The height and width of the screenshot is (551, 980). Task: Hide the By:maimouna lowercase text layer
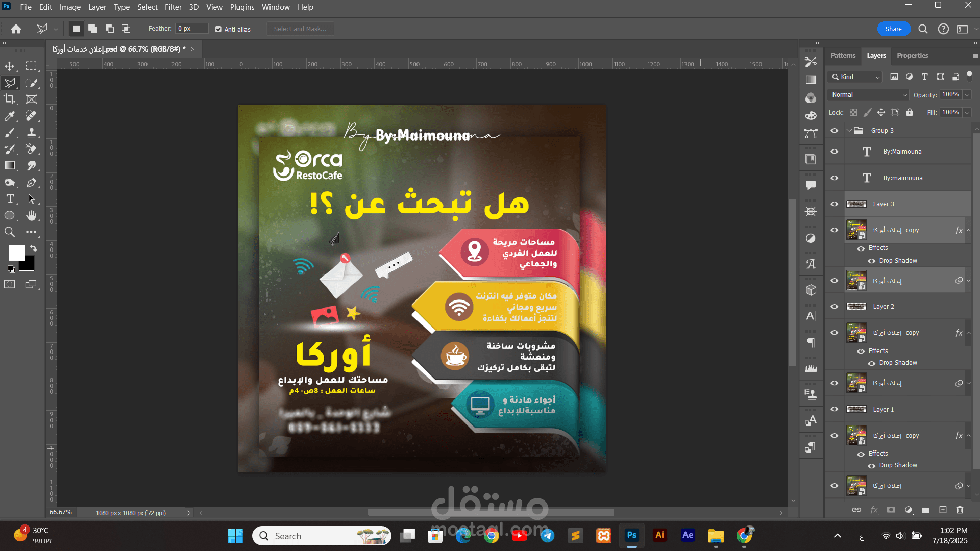pyautogui.click(x=835, y=178)
